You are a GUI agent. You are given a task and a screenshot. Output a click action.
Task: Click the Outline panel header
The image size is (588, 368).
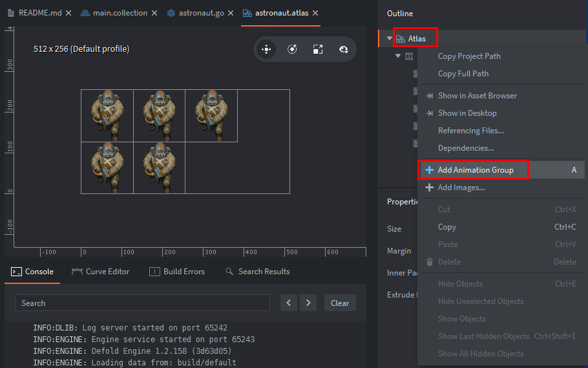[x=400, y=14]
